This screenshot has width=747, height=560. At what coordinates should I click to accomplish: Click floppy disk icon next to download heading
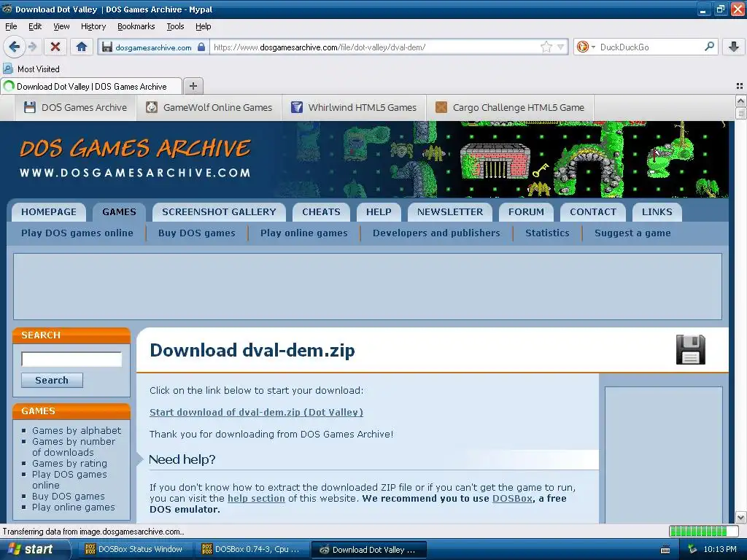(x=690, y=349)
